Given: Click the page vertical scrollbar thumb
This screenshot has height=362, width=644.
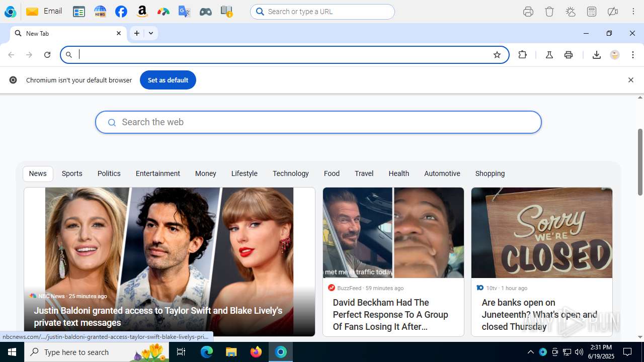Looking at the screenshot, I should pyautogui.click(x=640, y=162).
